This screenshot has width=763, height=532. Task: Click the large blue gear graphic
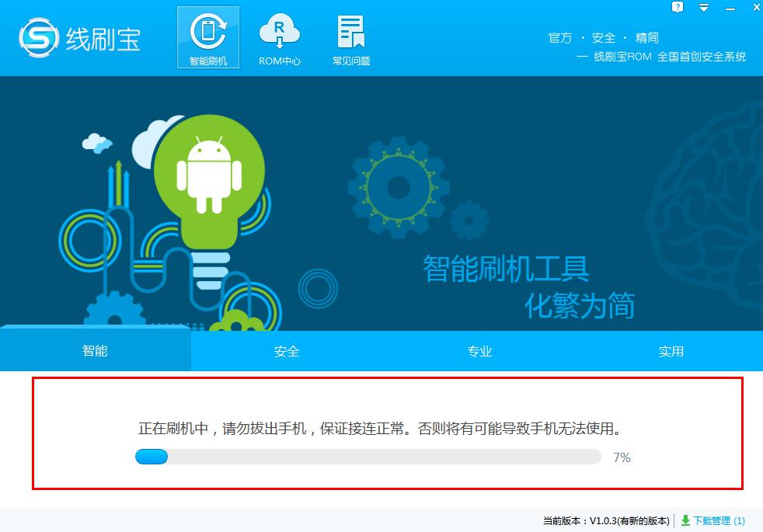[x=397, y=186]
